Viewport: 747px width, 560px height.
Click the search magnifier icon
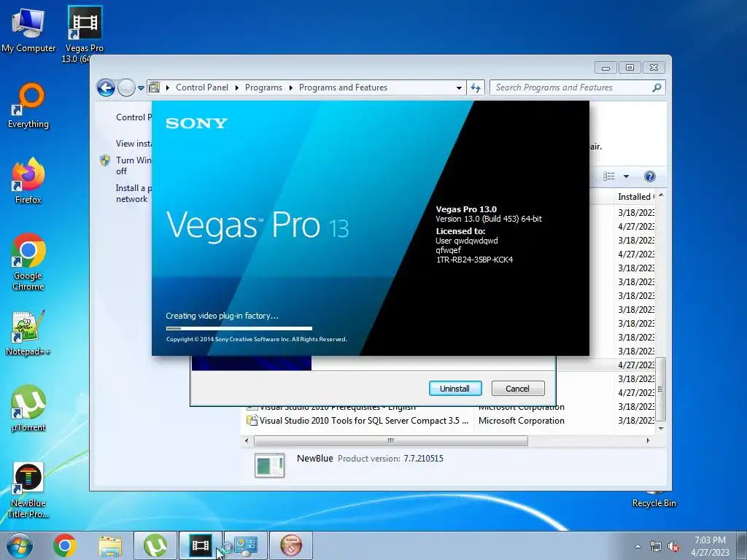[x=657, y=87]
